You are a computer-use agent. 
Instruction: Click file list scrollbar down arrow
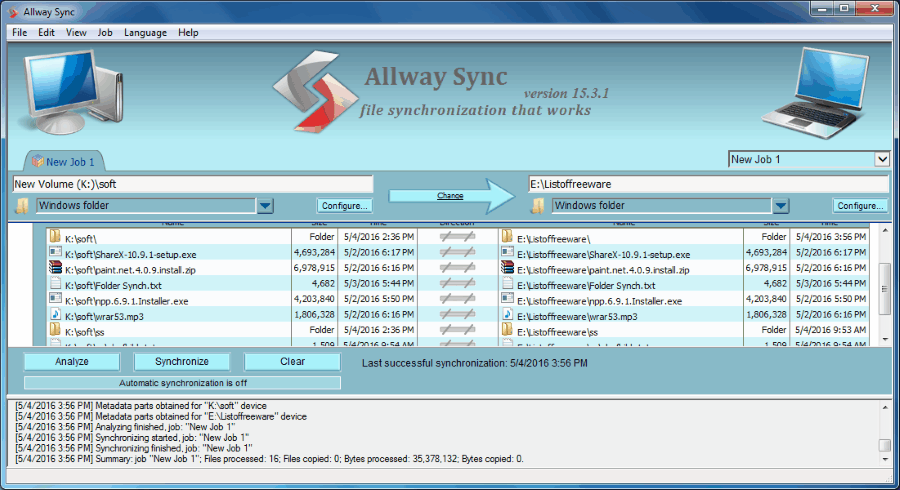click(885, 340)
